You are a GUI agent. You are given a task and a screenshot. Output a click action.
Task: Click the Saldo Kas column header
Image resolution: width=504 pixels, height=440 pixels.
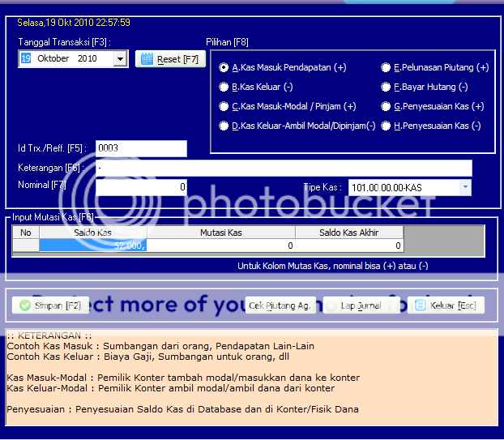coord(93,233)
